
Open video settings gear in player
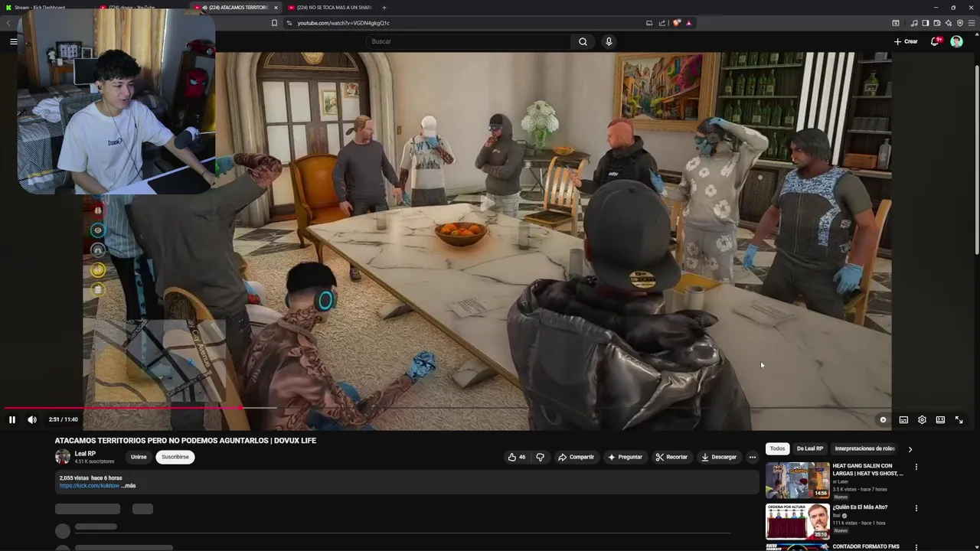click(x=922, y=419)
